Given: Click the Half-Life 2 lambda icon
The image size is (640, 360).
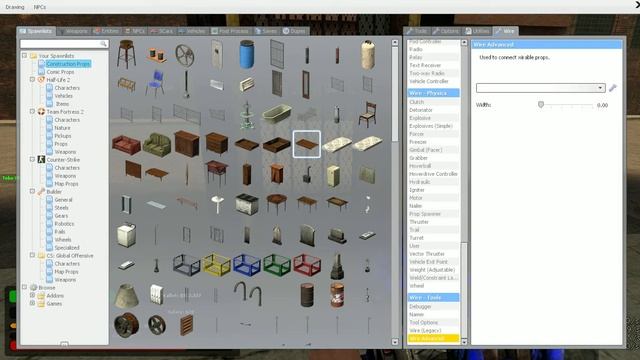Looking at the screenshot, I should point(41,80).
